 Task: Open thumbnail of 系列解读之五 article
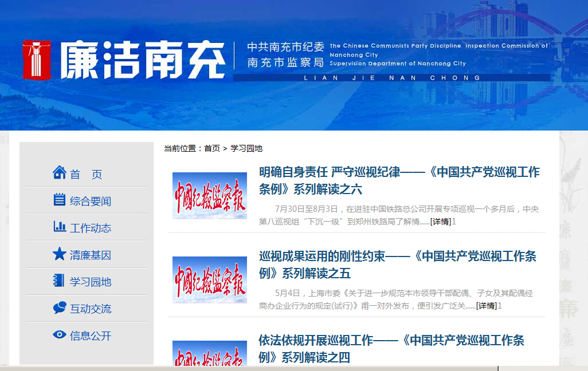coord(210,279)
